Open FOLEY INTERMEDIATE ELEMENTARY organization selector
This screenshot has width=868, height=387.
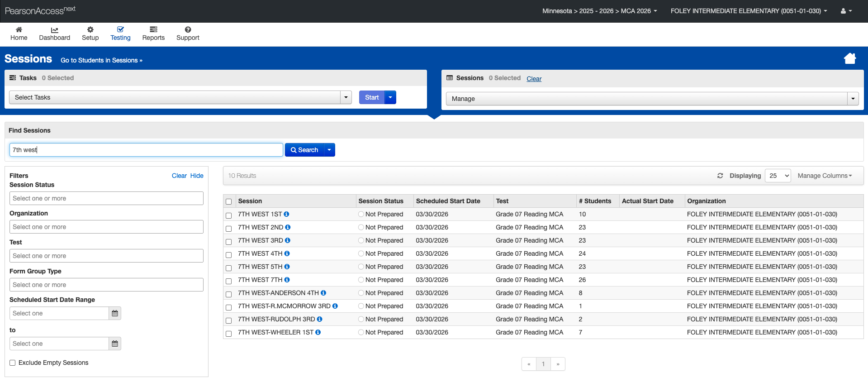[749, 11]
